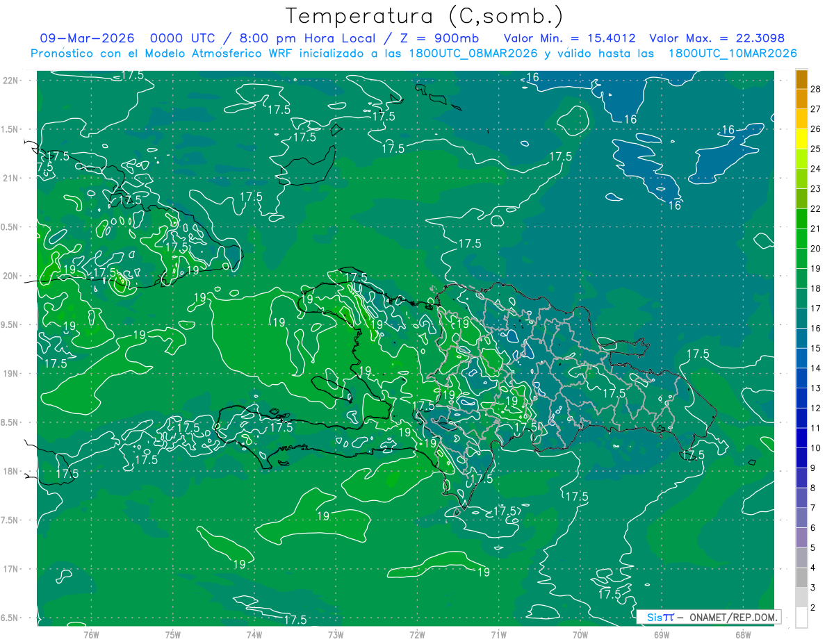Click the legend value 28 label
Viewport: 834px width, 644px height.
[x=817, y=89]
